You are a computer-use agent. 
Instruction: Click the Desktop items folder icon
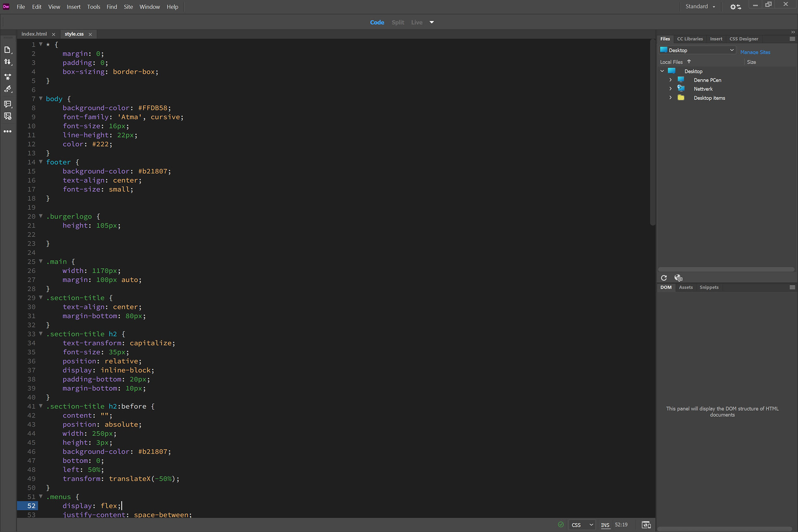[681, 98]
